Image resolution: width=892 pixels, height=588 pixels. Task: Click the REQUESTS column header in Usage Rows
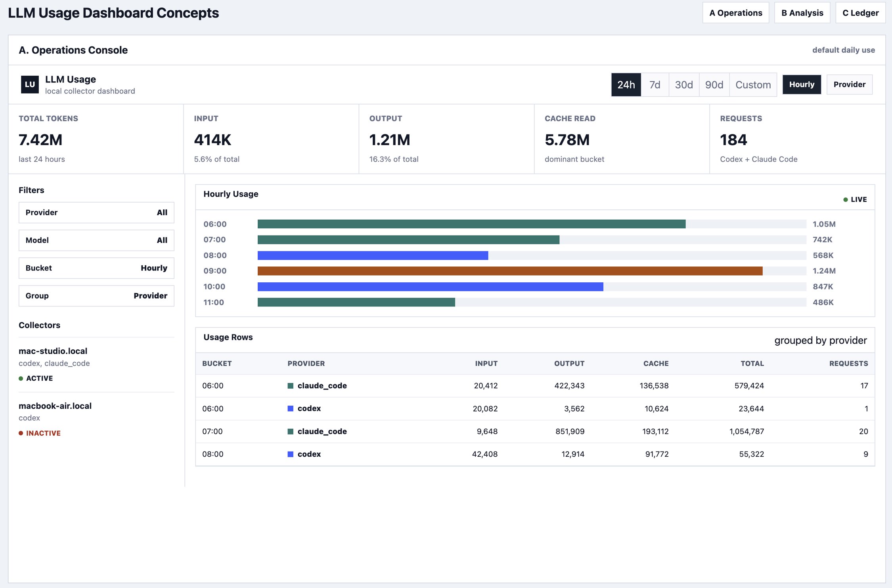(848, 364)
